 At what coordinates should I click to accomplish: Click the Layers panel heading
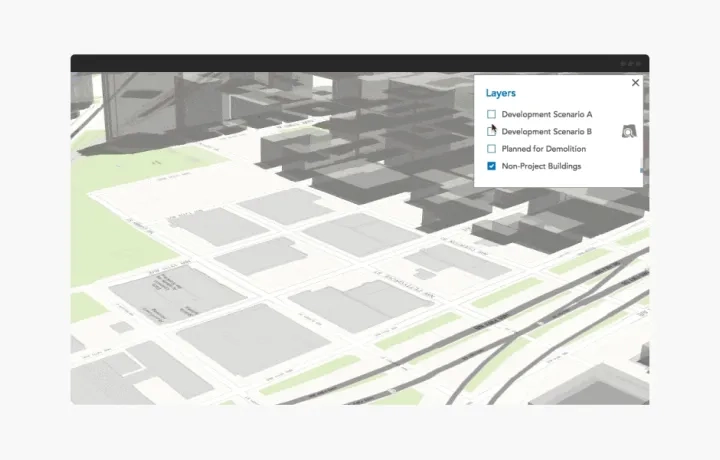[x=501, y=93]
